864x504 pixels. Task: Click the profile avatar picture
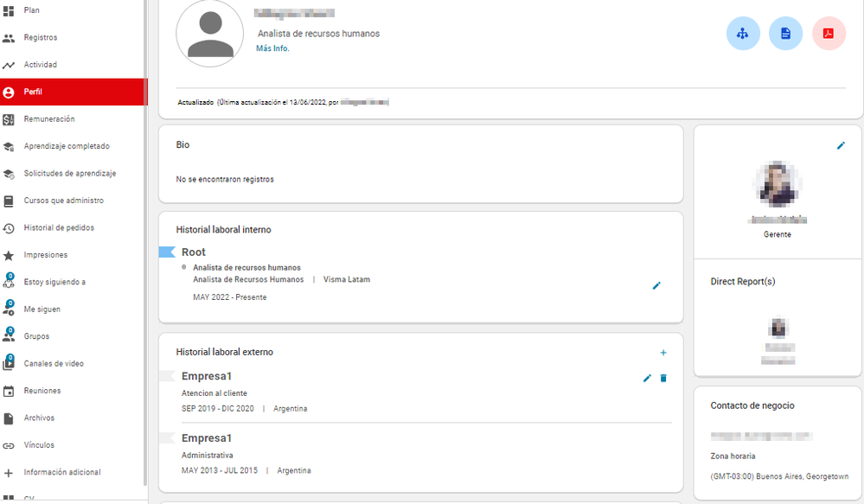click(210, 34)
